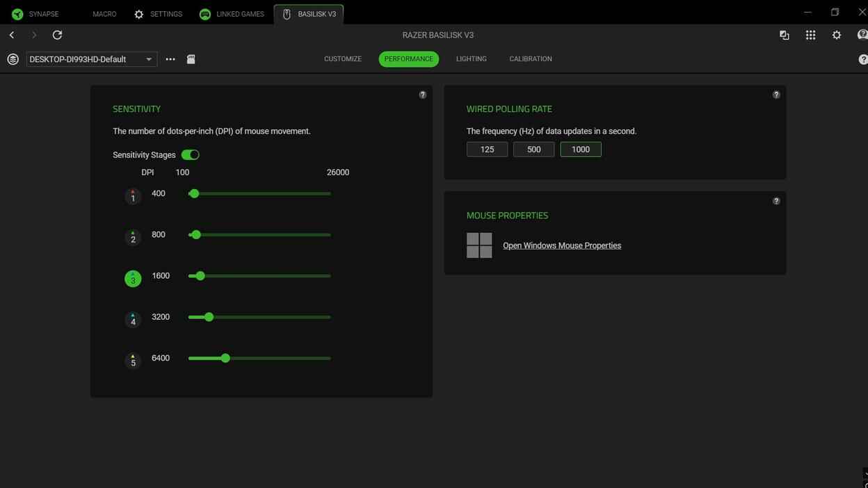Click the RAZER BASILISK V3 title text
This screenshot has width=868, height=488.
438,35
